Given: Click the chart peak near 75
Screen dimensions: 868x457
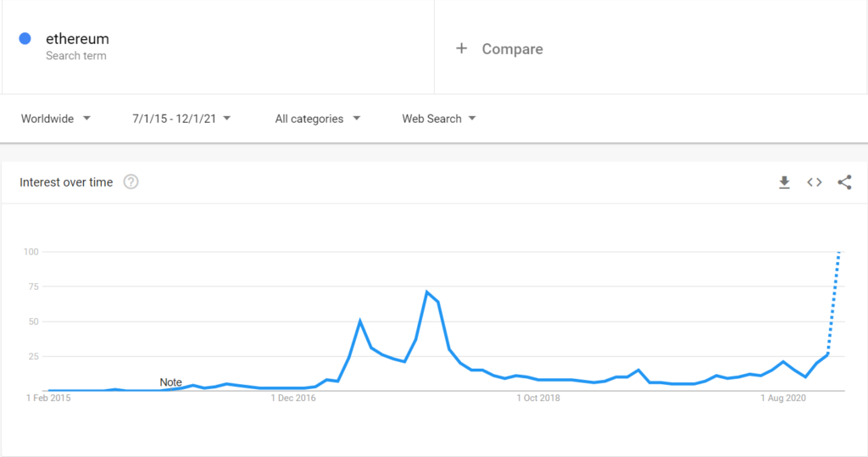Looking at the screenshot, I should (427, 292).
